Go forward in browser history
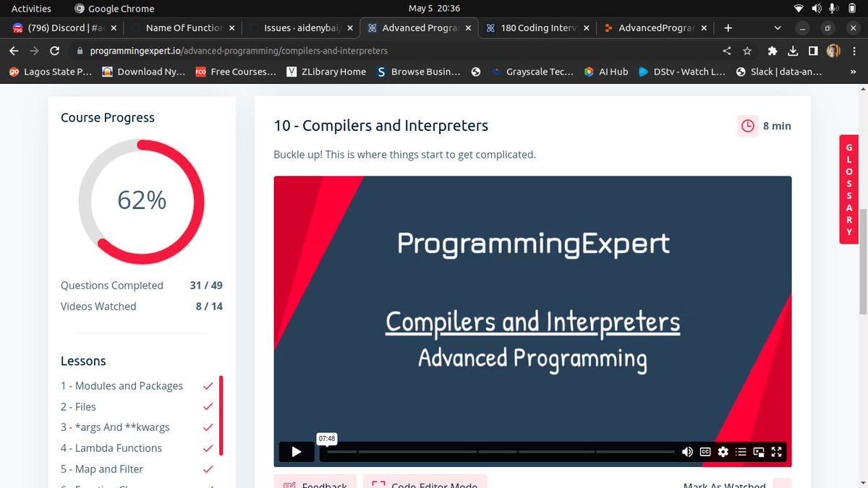 [x=34, y=51]
